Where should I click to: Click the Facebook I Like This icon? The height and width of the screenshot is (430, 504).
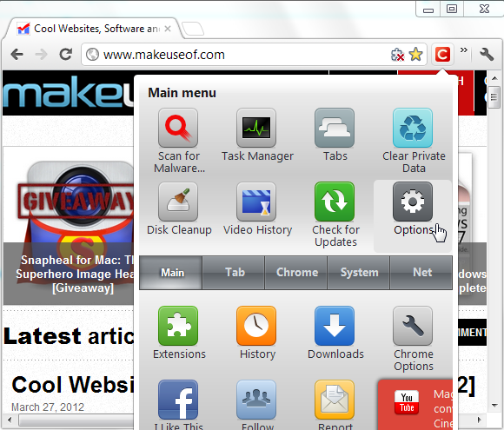tap(178, 400)
